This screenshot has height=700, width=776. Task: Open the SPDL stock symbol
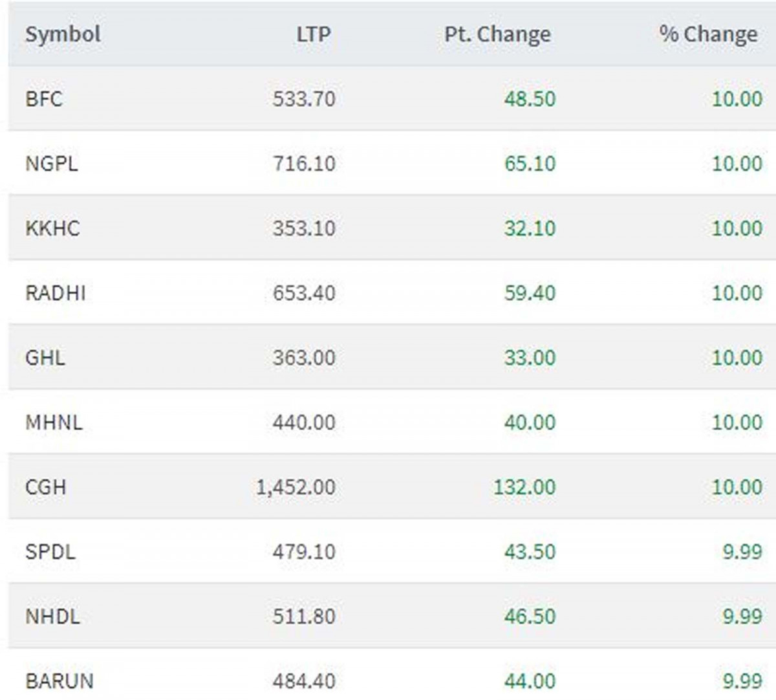(50, 552)
